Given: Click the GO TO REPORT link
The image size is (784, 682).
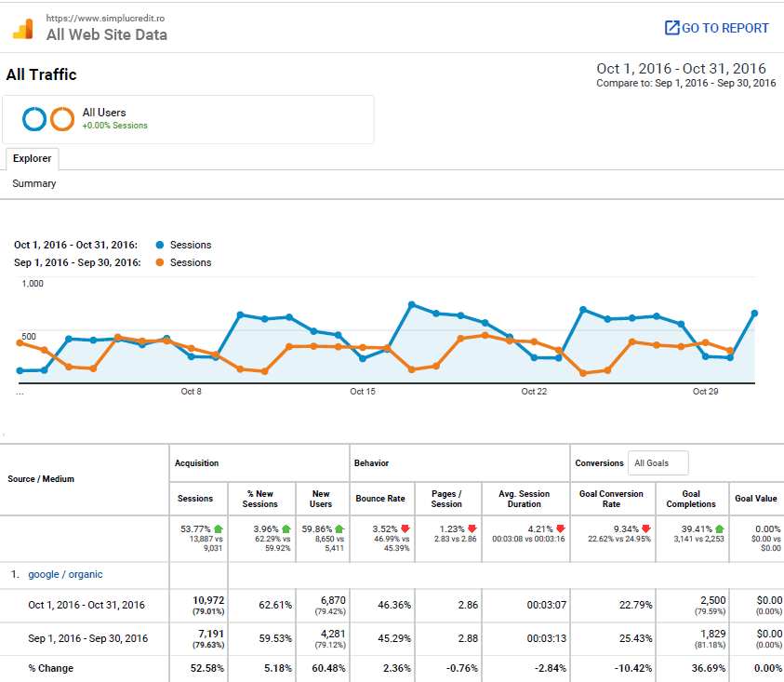Looking at the screenshot, I should [724, 28].
